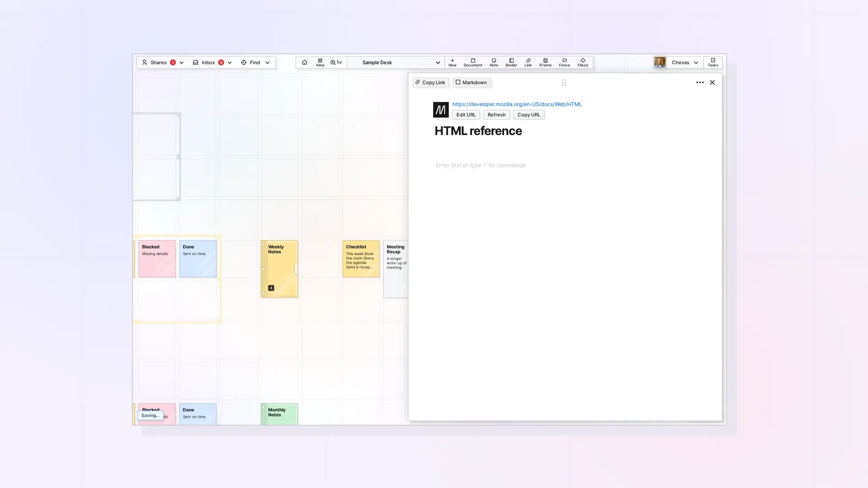Add a new Binder
The image size is (868, 488).
point(511,62)
